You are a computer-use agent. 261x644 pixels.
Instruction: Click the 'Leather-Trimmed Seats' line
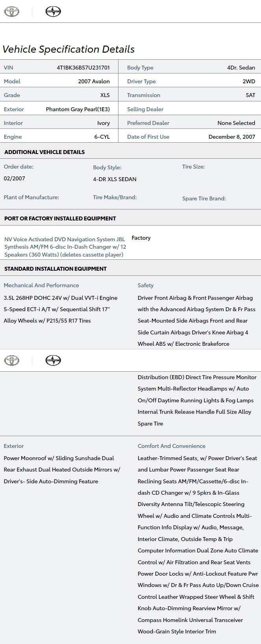(x=197, y=458)
